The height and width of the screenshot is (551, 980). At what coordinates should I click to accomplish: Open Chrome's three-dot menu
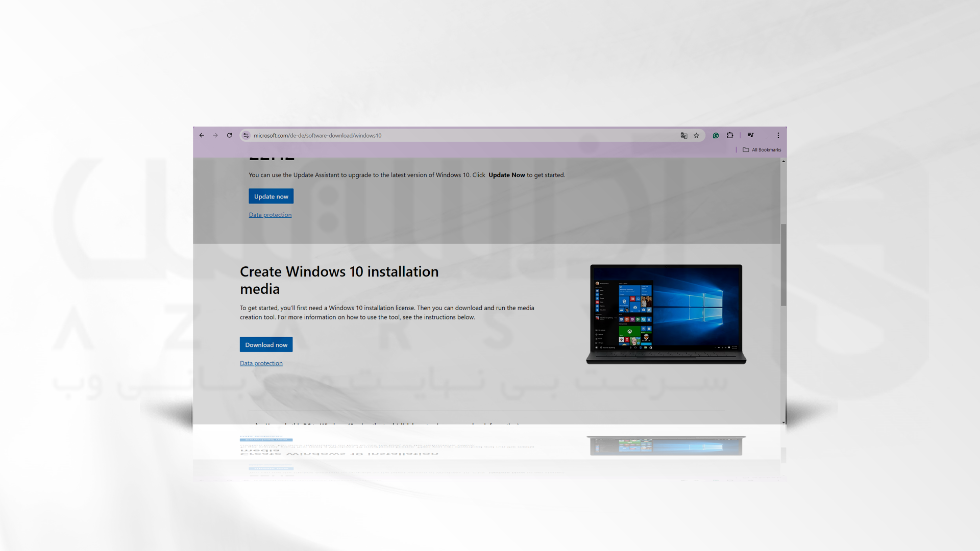click(x=778, y=135)
